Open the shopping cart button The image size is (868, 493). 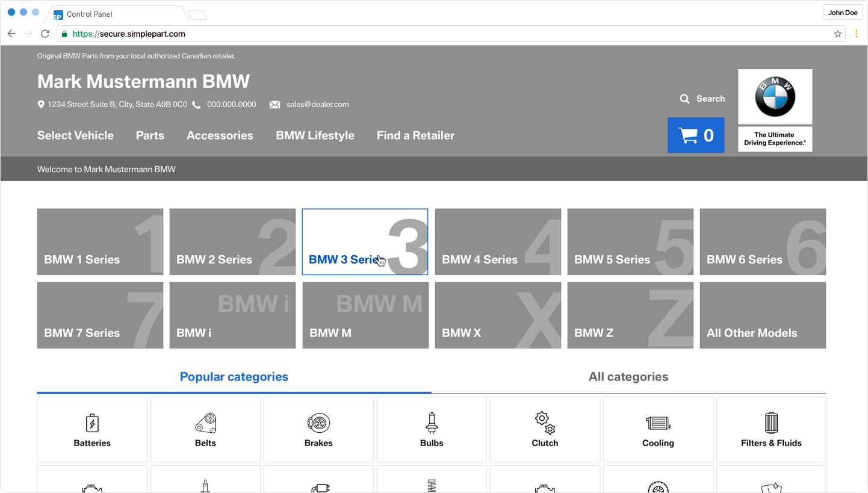pos(696,135)
